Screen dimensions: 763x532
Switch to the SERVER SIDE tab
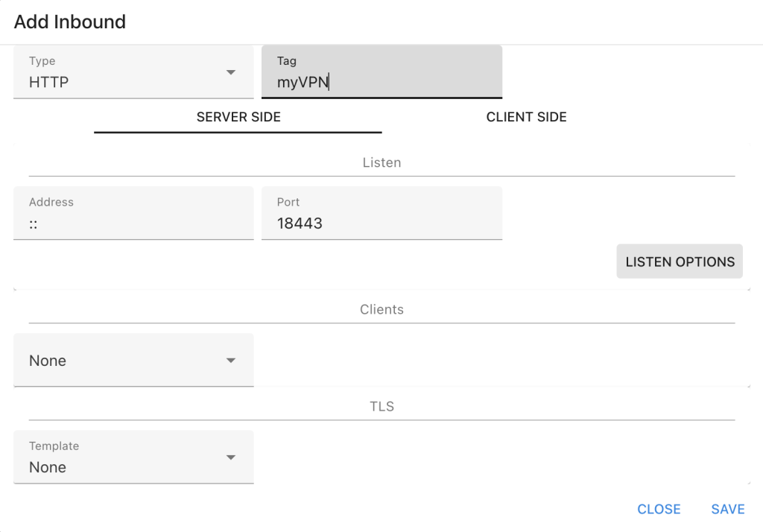(238, 117)
